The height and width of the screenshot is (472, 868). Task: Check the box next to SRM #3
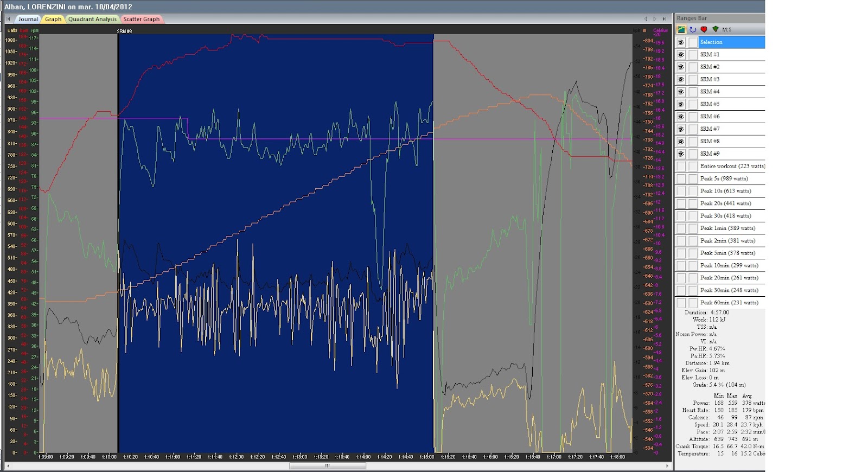pyautogui.click(x=693, y=80)
